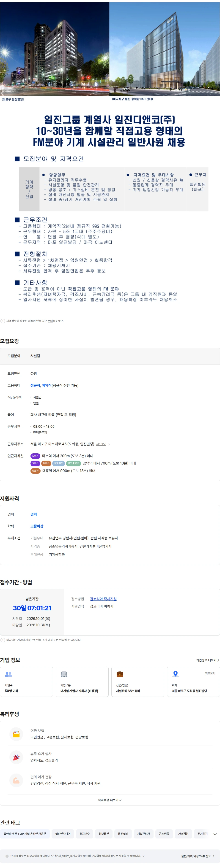The image size is (220, 868).
Task: Click the 공항철도 badge beside 공덕역
Action: pos(58,463)
